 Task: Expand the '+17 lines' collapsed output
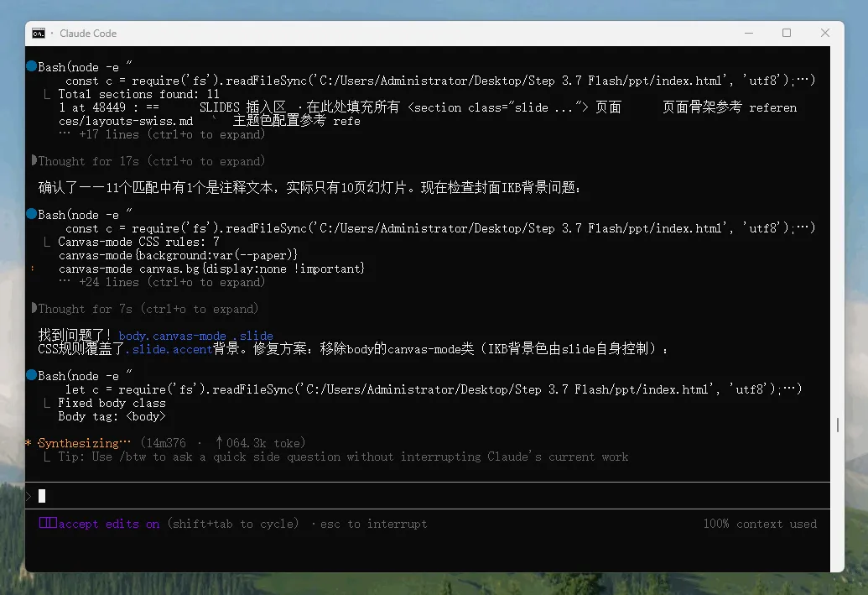162,134
